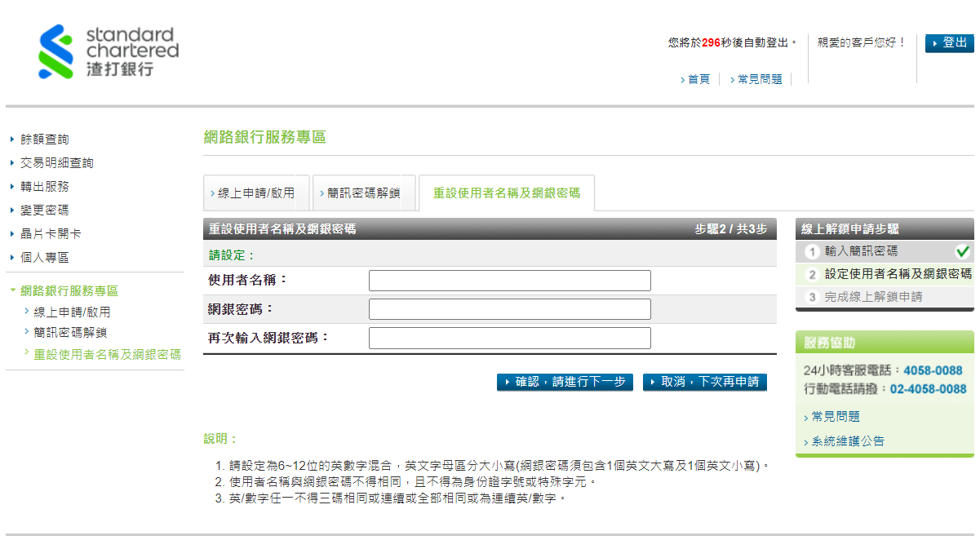Click the 親愛的客戶您好！ greeting
The image size is (980, 549).
pos(862,42)
